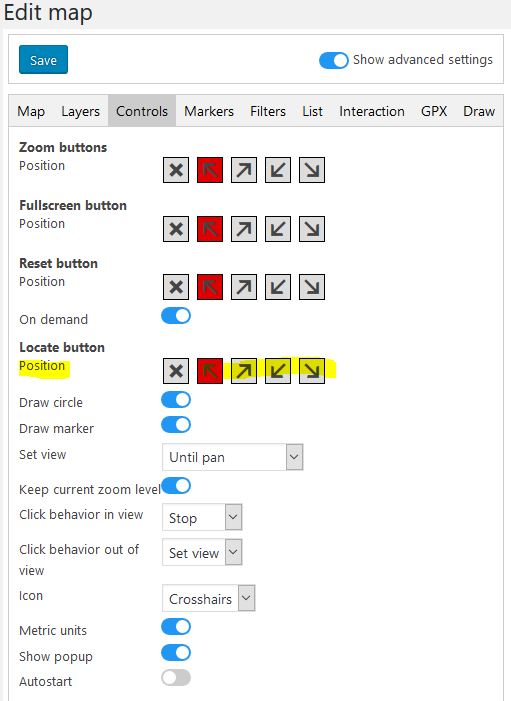Toggle Show advanced settings switch
The image size is (511, 701).
pos(334,60)
